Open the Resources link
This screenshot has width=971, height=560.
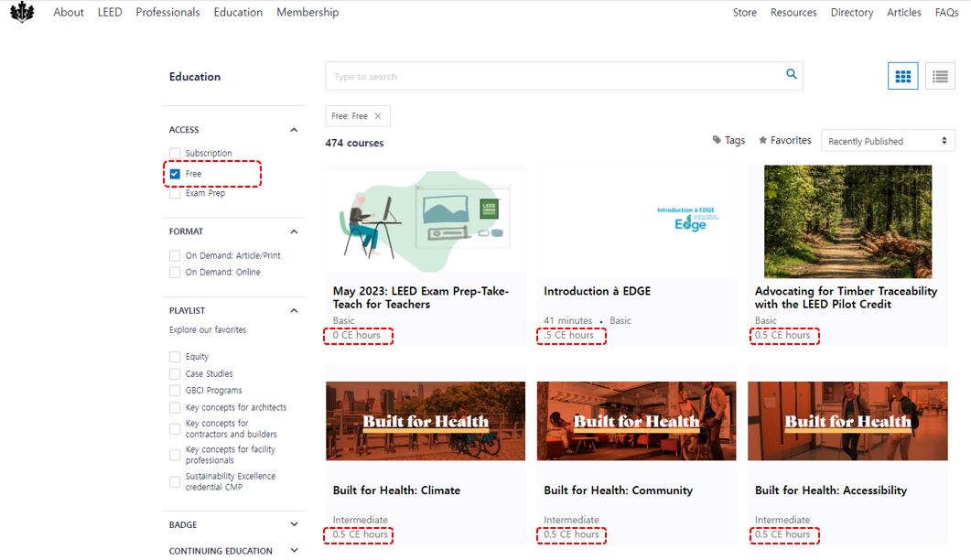coord(793,13)
